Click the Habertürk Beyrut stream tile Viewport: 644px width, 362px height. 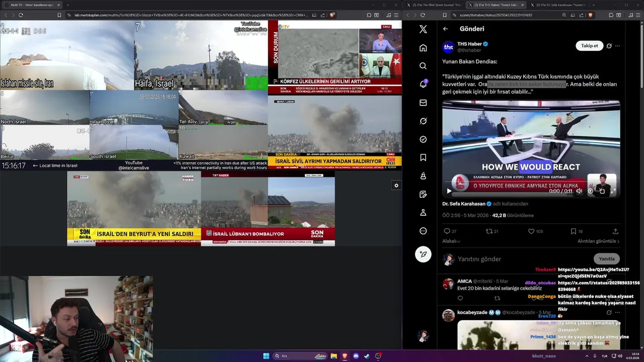coord(134,209)
